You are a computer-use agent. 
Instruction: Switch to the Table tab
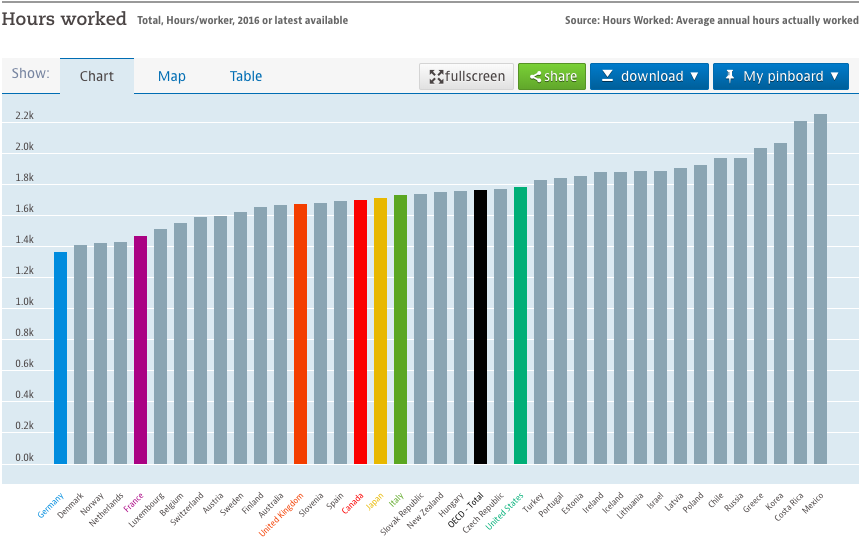point(246,76)
